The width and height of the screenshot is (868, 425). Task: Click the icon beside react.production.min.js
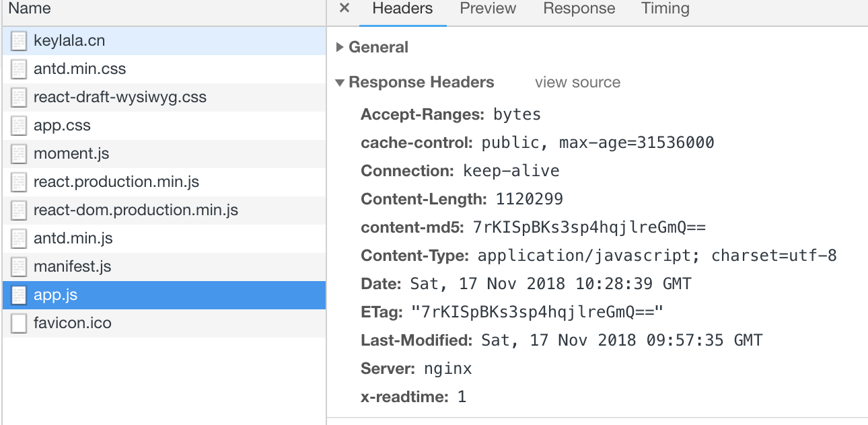17,182
